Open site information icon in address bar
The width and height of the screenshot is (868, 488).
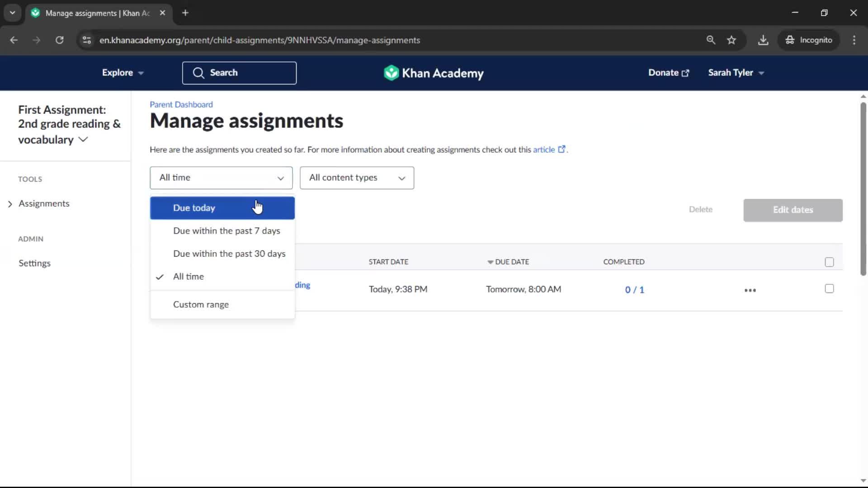pyautogui.click(x=87, y=40)
